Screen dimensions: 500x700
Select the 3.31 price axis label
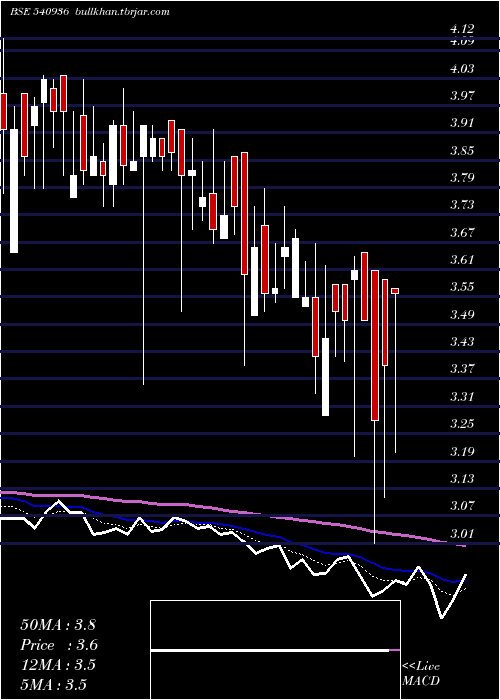462,396
